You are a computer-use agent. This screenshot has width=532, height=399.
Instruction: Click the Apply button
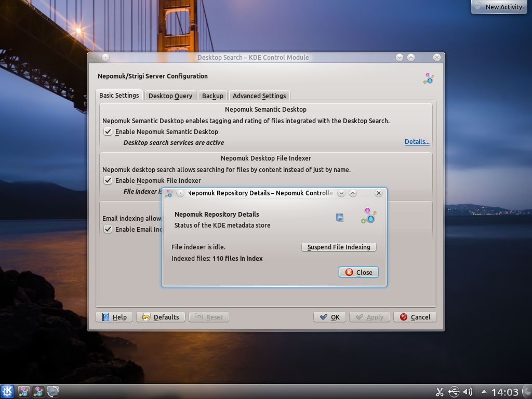tap(369, 317)
